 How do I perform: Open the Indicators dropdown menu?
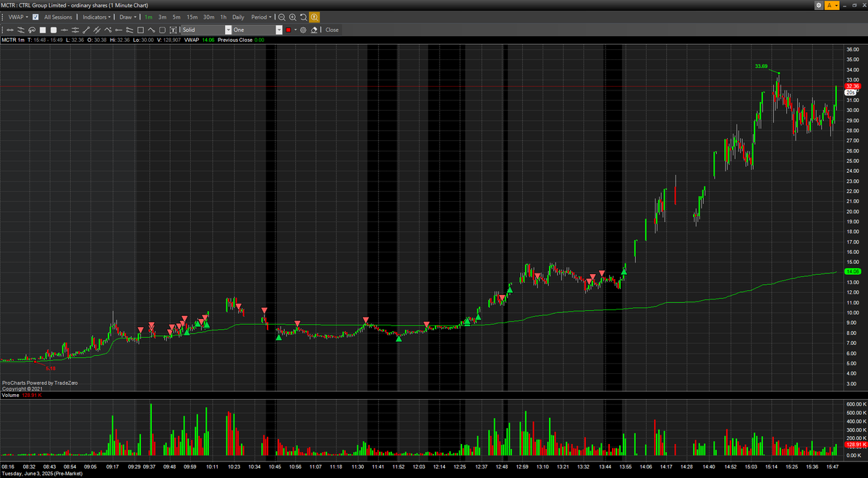pos(97,17)
